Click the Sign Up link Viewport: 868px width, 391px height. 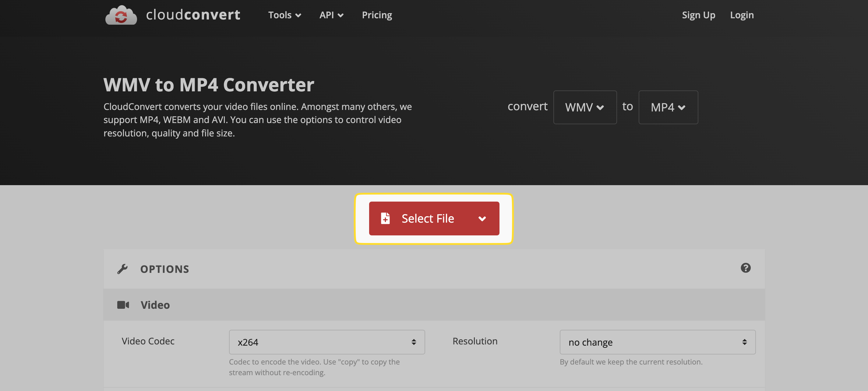[x=698, y=15]
